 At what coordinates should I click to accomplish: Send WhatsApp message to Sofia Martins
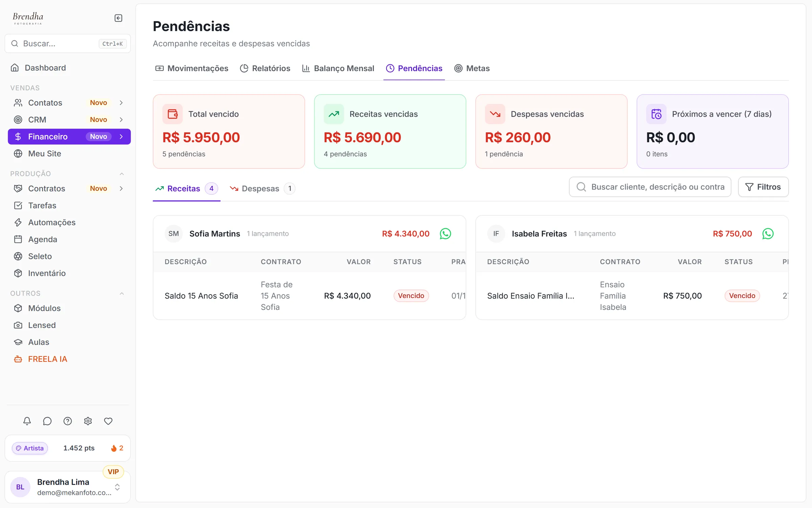click(445, 234)
